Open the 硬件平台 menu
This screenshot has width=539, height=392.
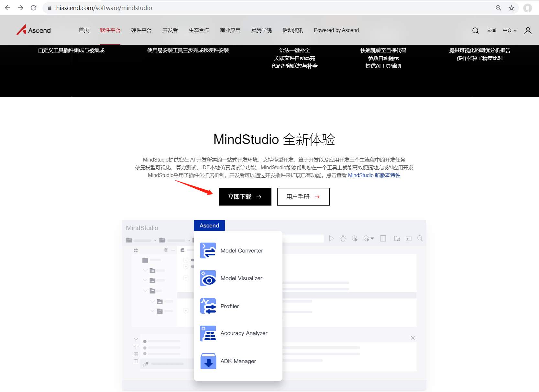click(141, 30)
